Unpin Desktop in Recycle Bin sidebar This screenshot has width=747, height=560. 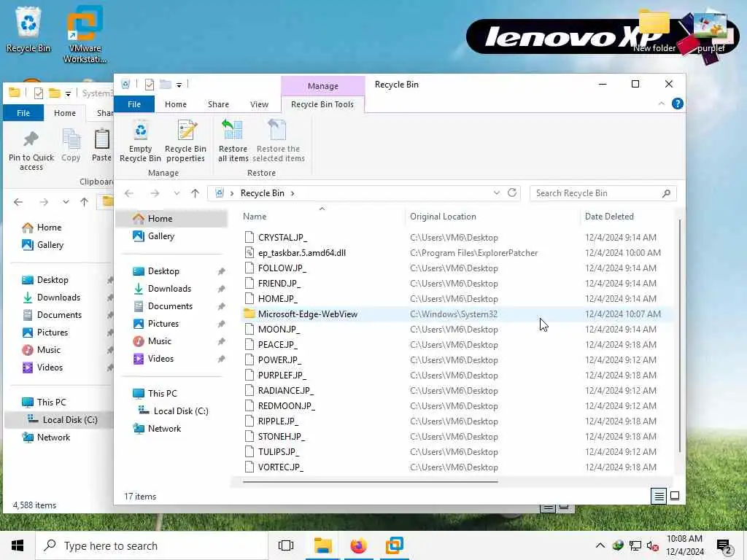(x=221, y=271)
